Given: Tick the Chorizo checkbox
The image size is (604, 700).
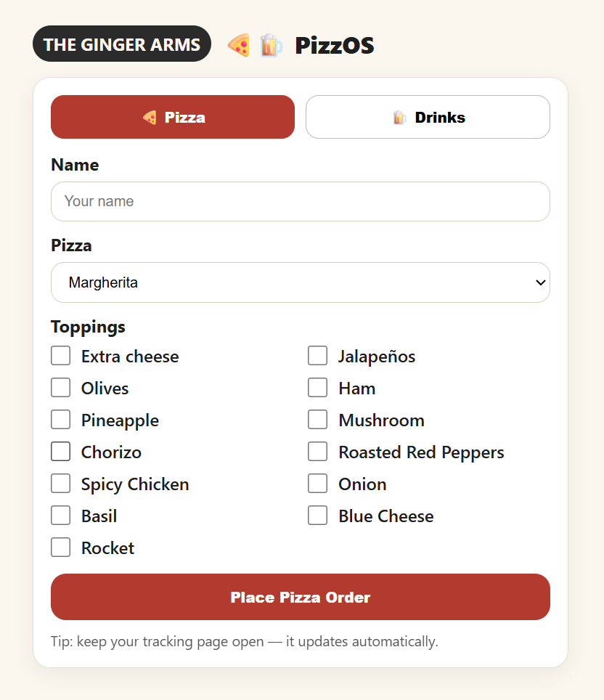Looking at the screenshot, I should click(x=61, y=452).
